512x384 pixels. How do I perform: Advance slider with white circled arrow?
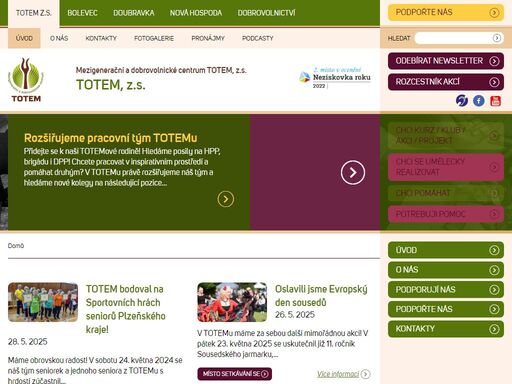click(x=353, y=172)
